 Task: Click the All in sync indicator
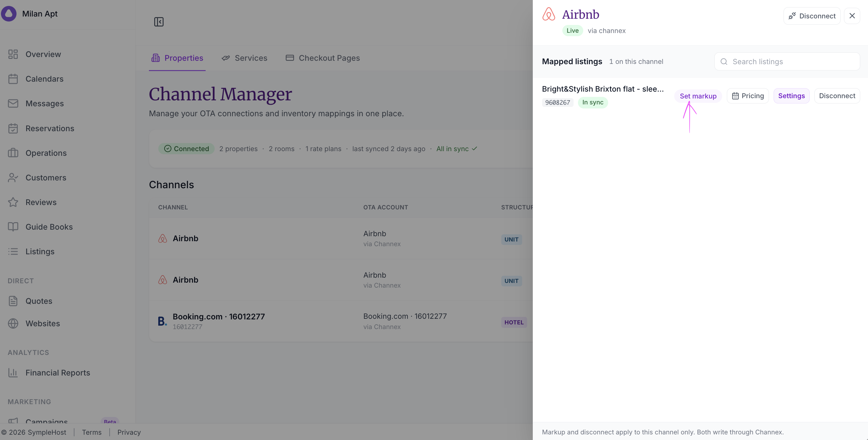click(456, 149)
